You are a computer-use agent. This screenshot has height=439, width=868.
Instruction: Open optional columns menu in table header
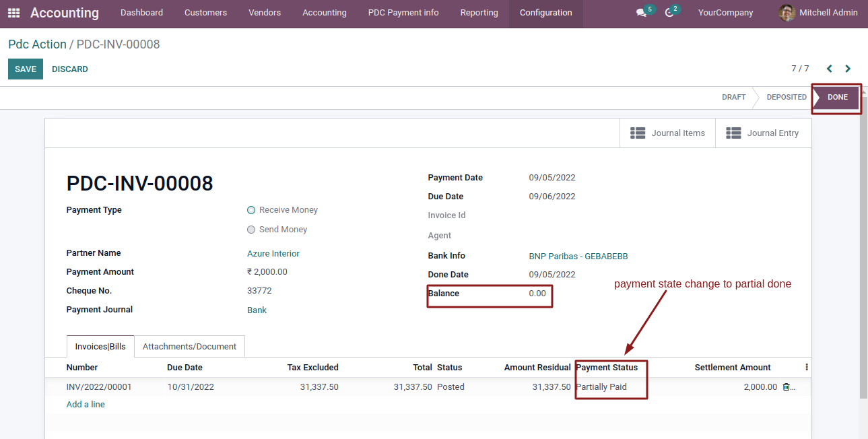tap(806, 368)
